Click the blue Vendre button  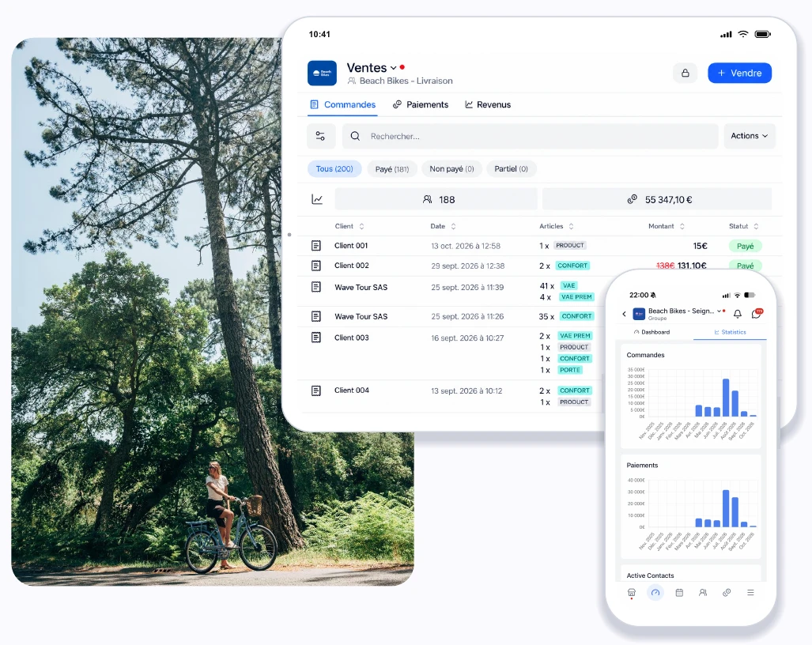[x=739, y=73]
